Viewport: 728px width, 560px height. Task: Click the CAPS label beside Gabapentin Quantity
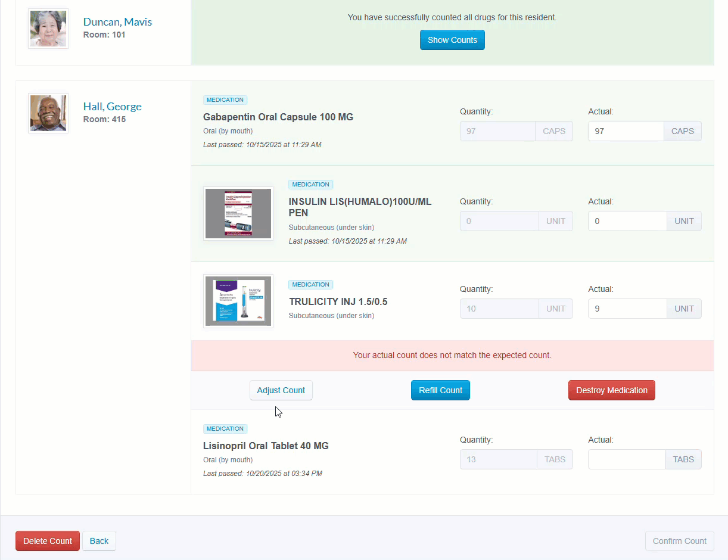click(x=554, y=131)
